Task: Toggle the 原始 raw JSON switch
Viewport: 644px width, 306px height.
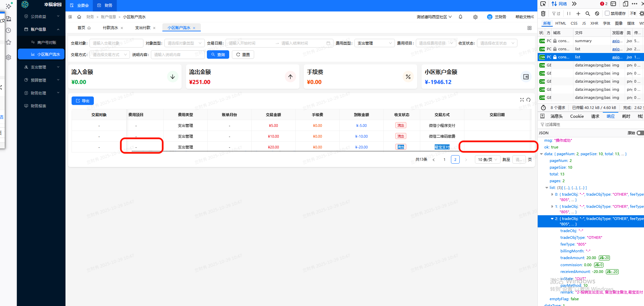Action: coord(640,133)
